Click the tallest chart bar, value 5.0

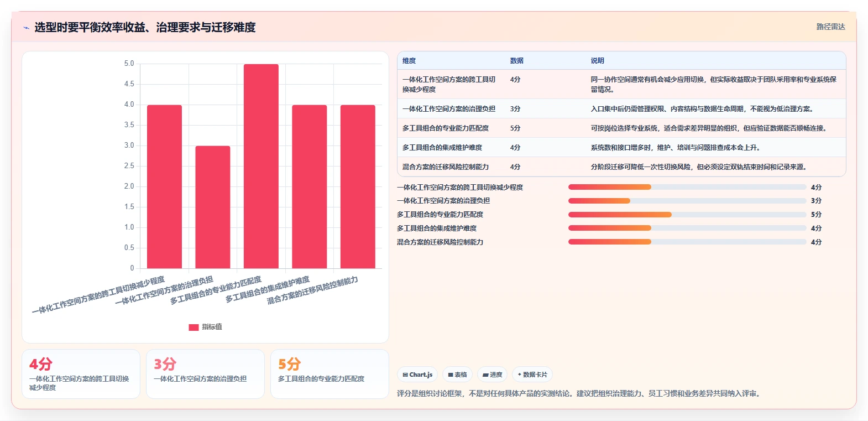(x=261, y=166)
